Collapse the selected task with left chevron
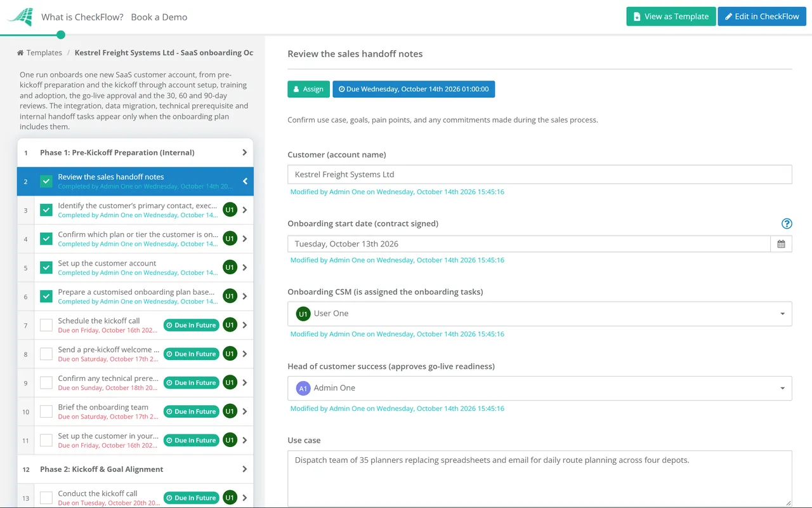This screenshot has width=812, height=508. [x=246, y=182]
